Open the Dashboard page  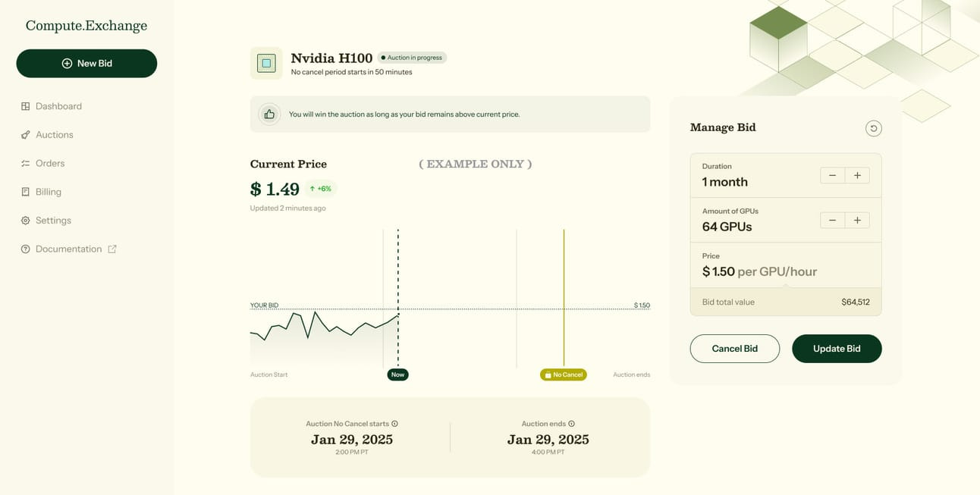(58, 106)
